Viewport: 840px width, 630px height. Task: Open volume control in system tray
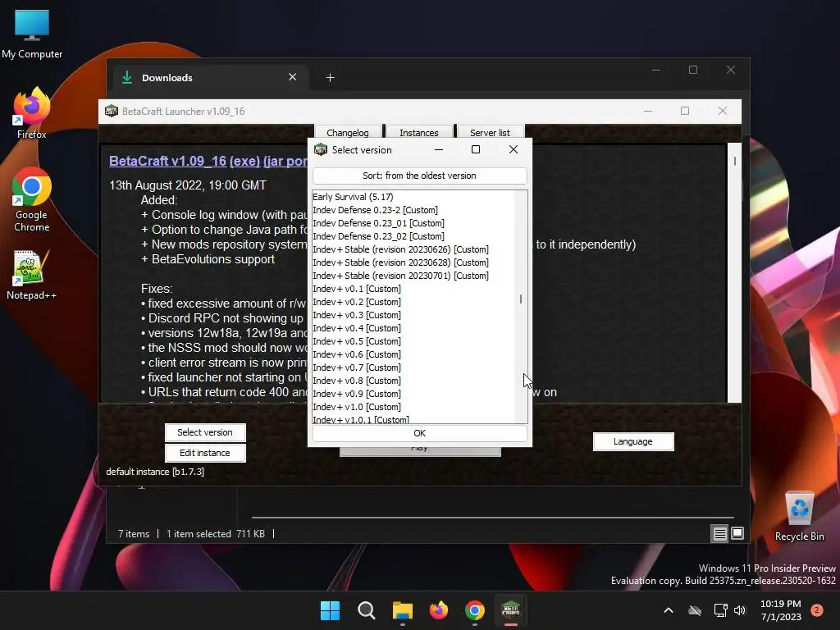[x=740, y=610]
